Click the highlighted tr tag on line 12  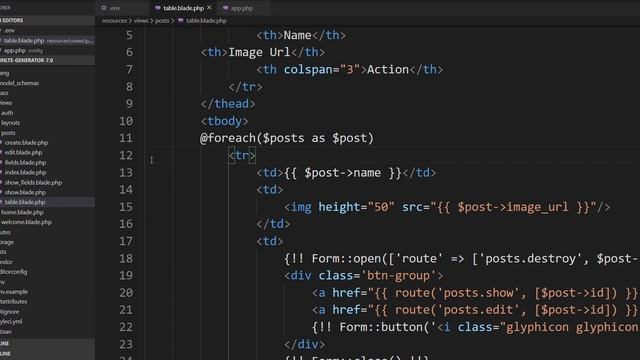[242, 156]
